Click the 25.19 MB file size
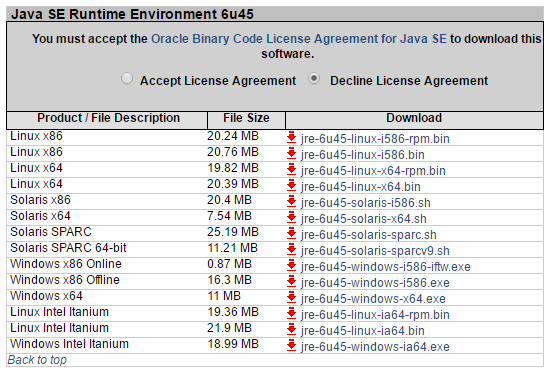The width and height of the screenshot is (548, 373). 233,232
